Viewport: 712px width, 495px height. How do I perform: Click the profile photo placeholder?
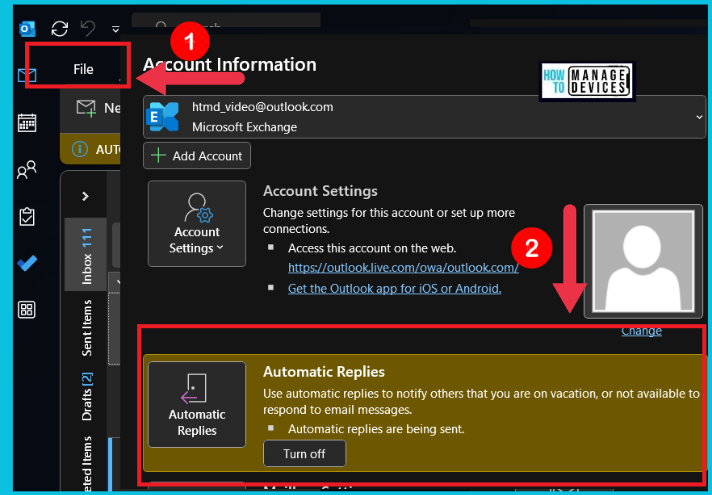click(x=643, y=261)
